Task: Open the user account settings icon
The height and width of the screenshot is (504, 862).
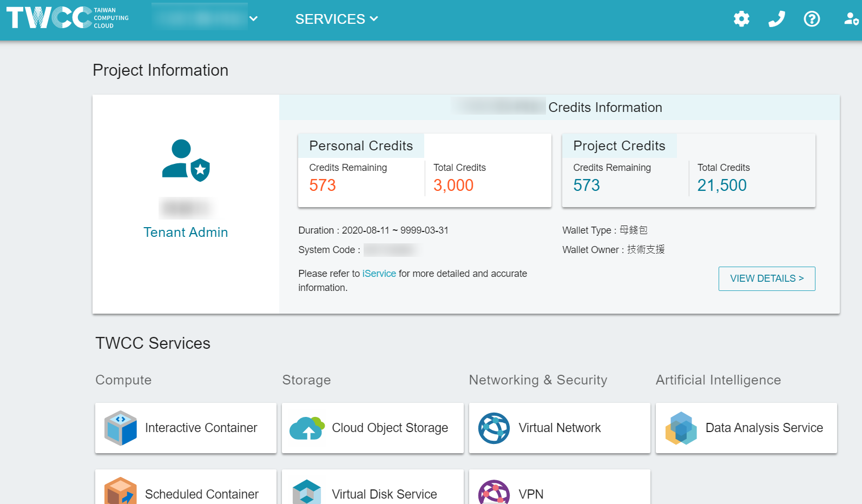Action: pyautogui.click(x=851, y=19)
